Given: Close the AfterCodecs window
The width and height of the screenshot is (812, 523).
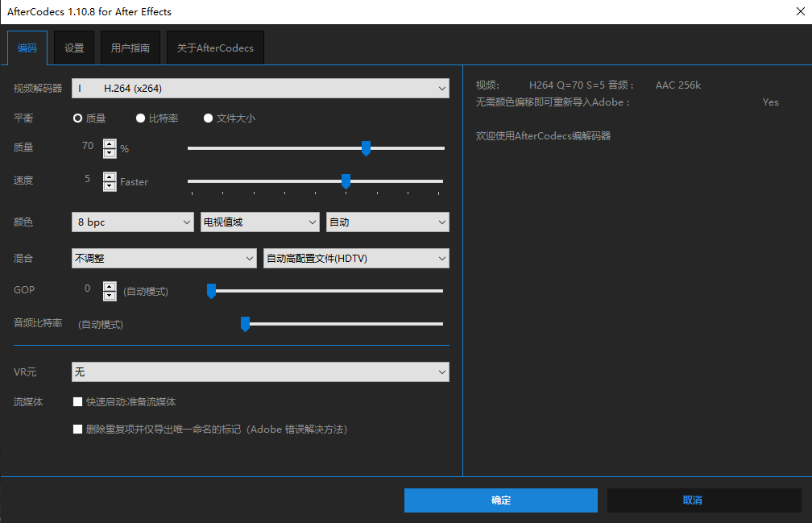Looking at the screenshot, I should click(x=800, y=11).
